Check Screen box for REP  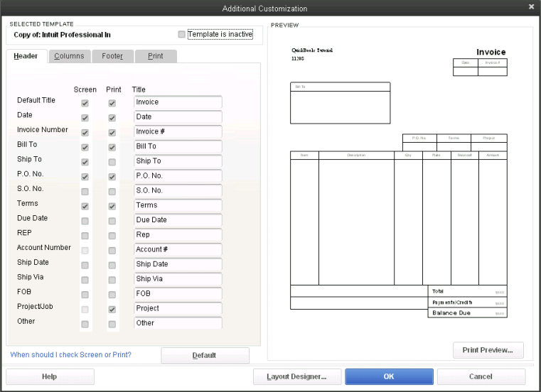(85, 236)
